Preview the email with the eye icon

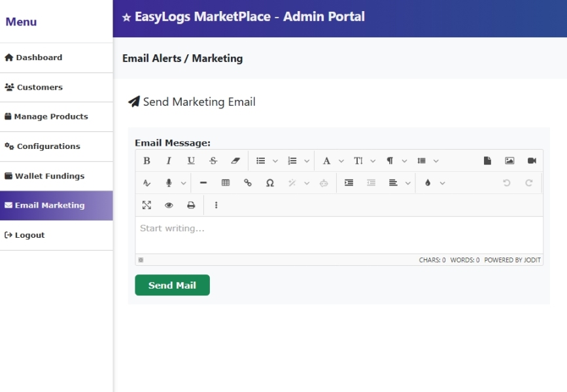(x=169, y=205)
